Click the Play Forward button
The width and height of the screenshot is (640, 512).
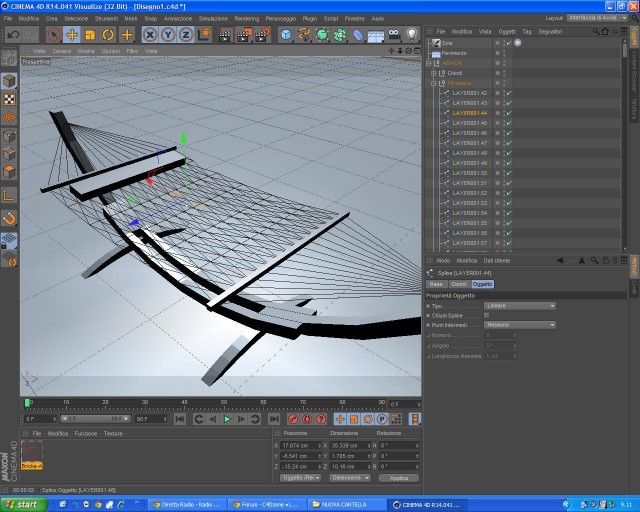[x=227, y=419]
